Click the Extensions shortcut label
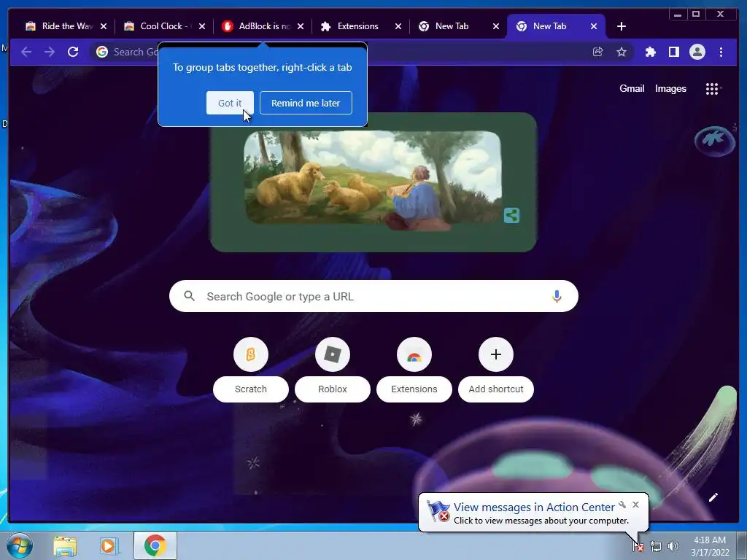The width and height of the screenshot is (747, 560). click(414, 389)
